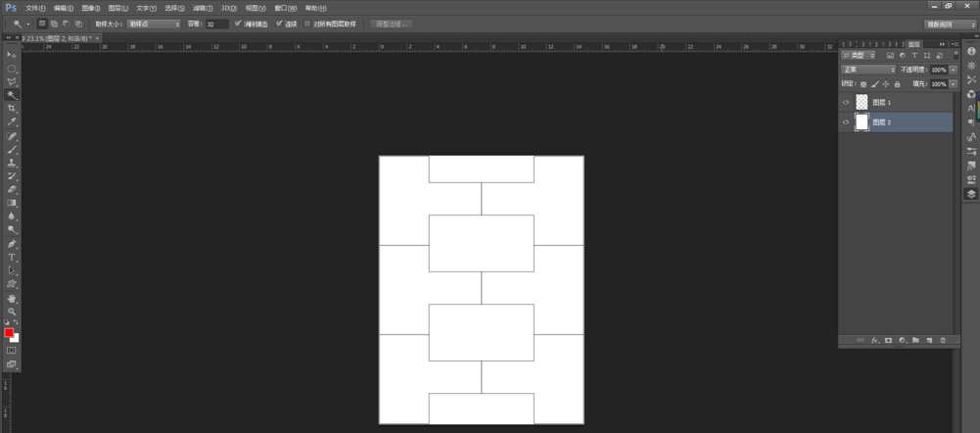Select the Move tool
This screenshot has height=433, width=980.
[x=12, y=54]
